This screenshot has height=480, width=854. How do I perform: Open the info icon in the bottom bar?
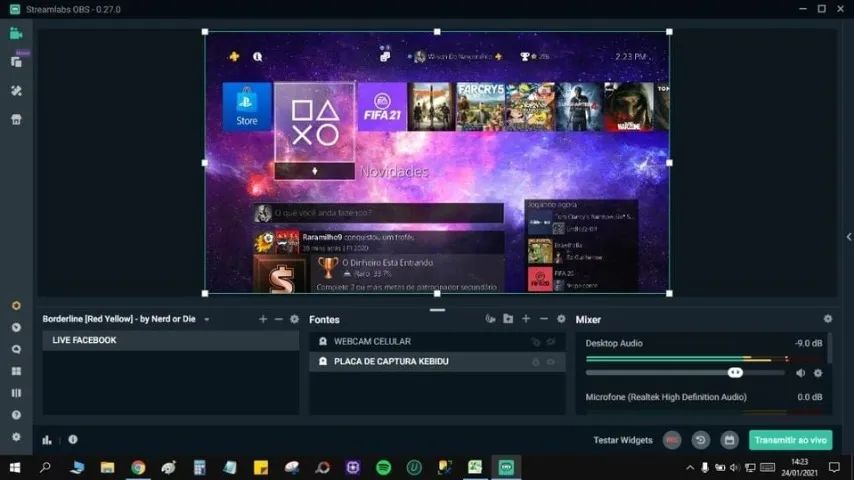click(73, 440)
